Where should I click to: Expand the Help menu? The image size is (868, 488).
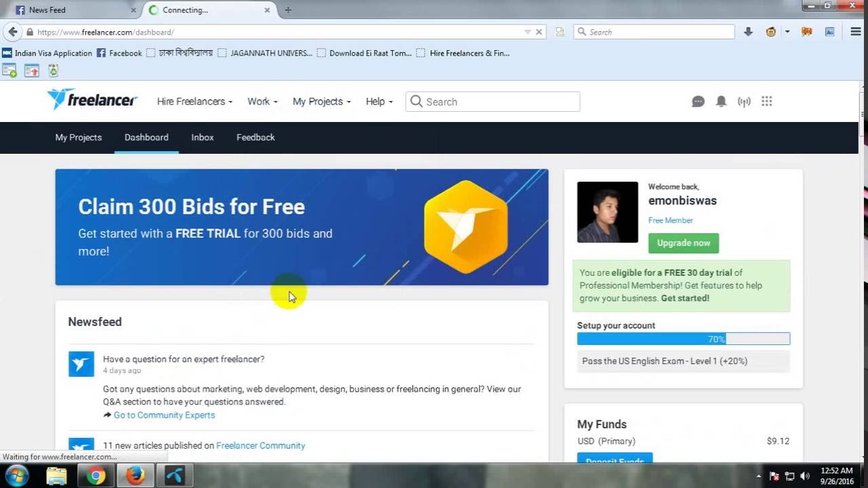tap(379, 102)
